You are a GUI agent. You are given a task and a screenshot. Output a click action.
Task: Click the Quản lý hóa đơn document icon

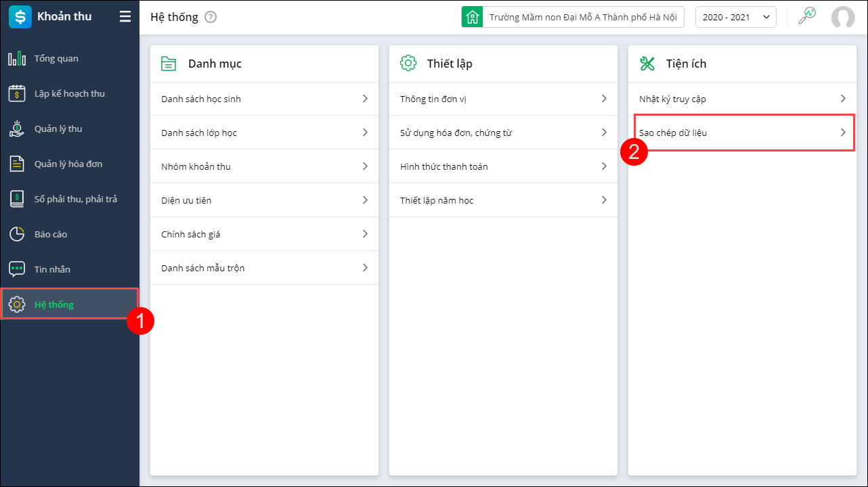[17, 164]
